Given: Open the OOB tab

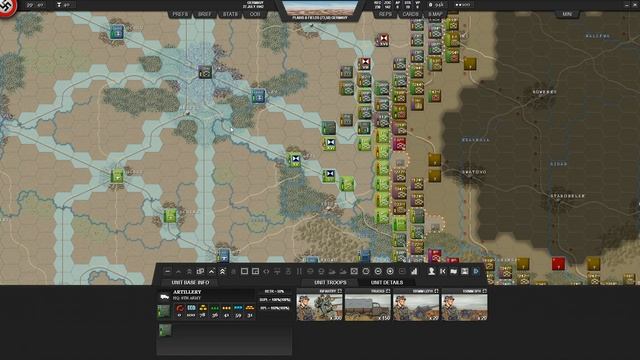Looking at the screenshot, I should point(255,14).
